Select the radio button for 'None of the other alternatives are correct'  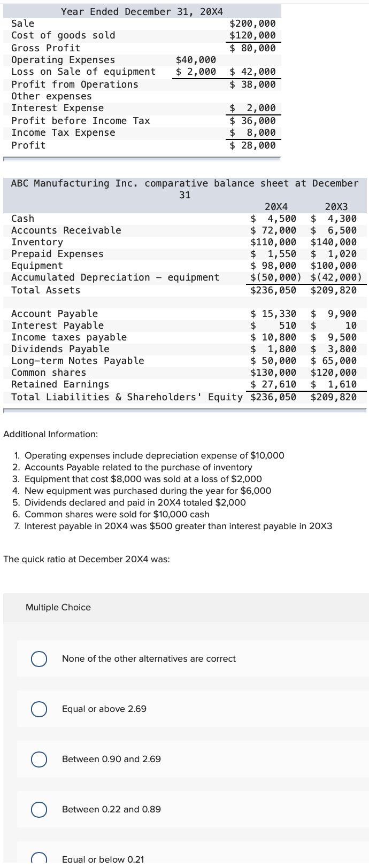tap(38, 660)
